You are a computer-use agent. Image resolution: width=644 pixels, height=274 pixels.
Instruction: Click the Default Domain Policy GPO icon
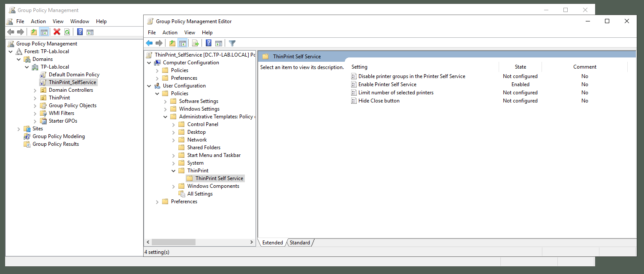coord(43,75)
